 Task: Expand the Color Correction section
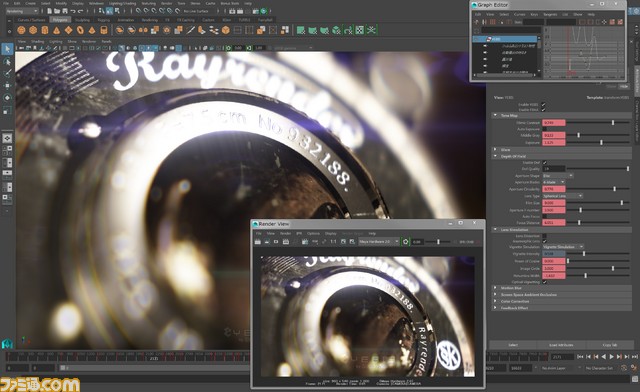[x=562, y=301]
